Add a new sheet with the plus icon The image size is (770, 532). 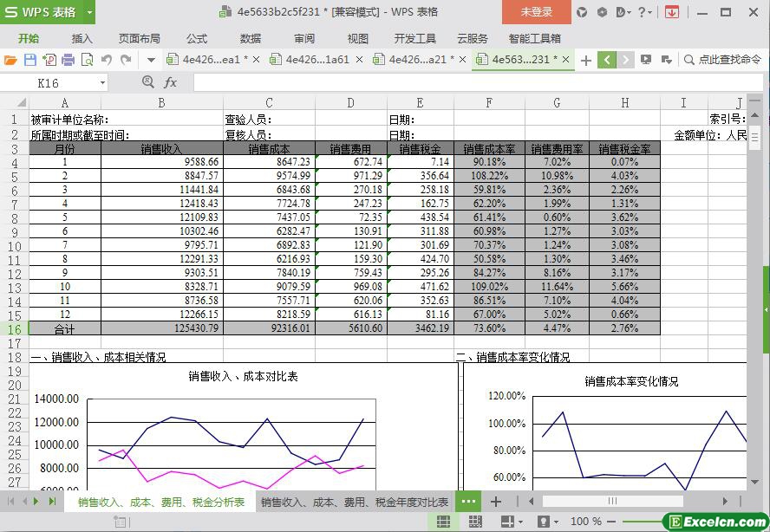coord(496,502)
